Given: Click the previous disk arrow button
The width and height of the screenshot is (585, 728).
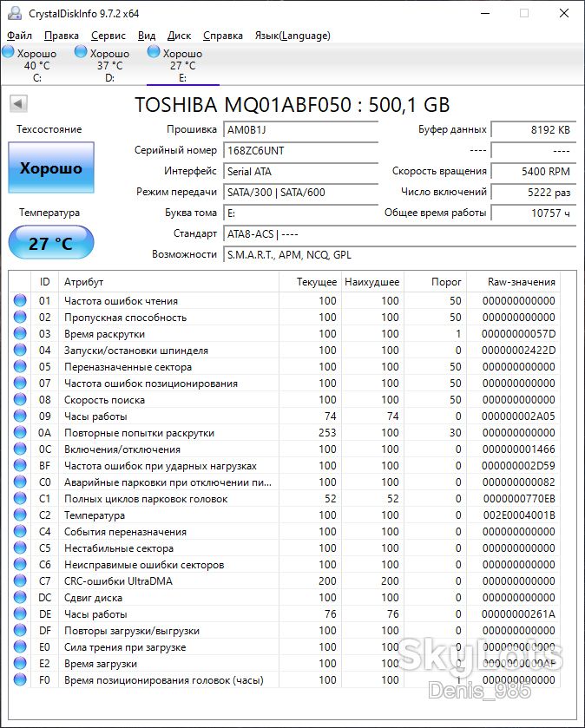Looking at the screenshot, I should tap(18, 103).
